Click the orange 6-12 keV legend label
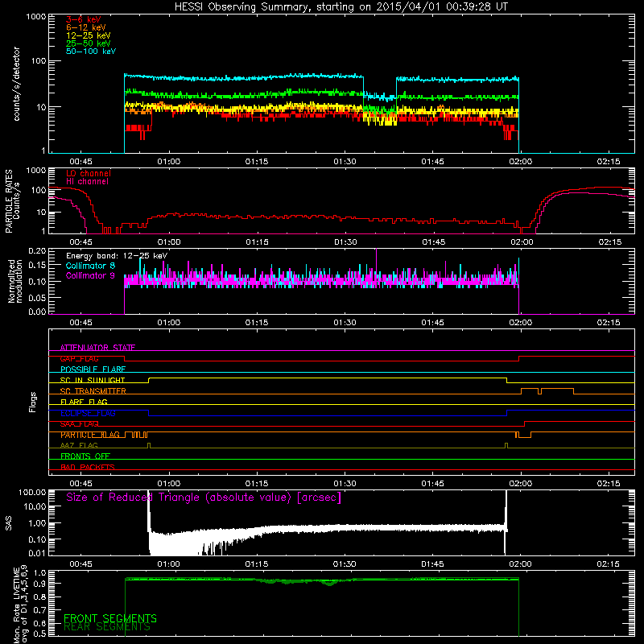644x644 pixels. (x=86, y=27)
